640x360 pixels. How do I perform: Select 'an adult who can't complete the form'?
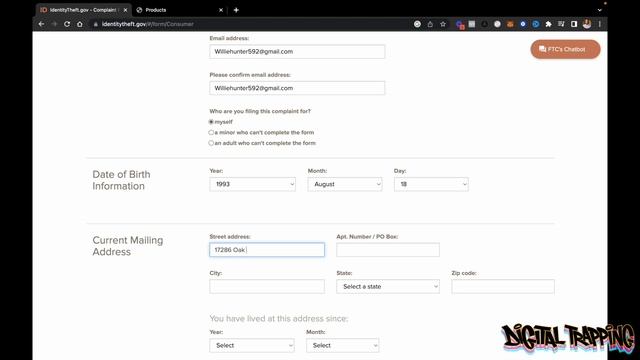211,143
